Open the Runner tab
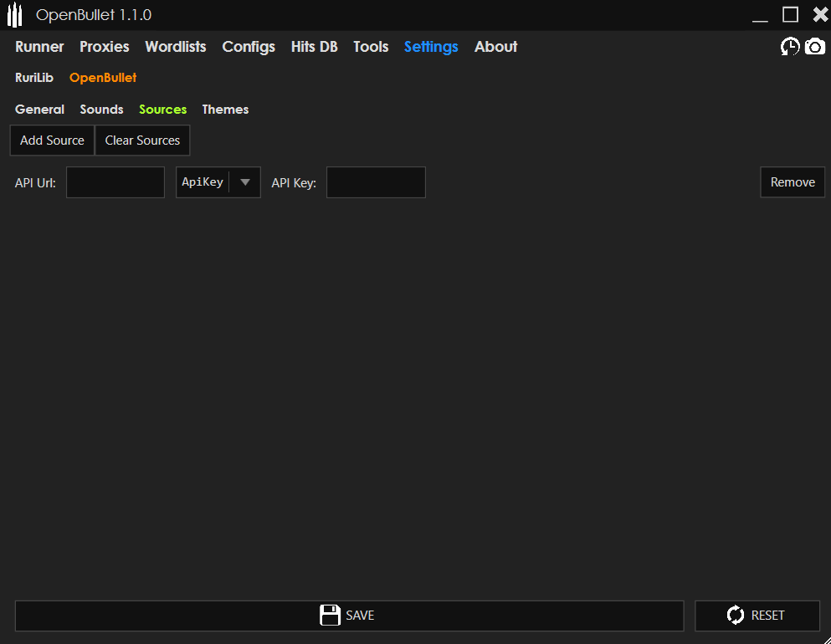The height and width of the screenshot is (644, 831). (x=39, y=47)
